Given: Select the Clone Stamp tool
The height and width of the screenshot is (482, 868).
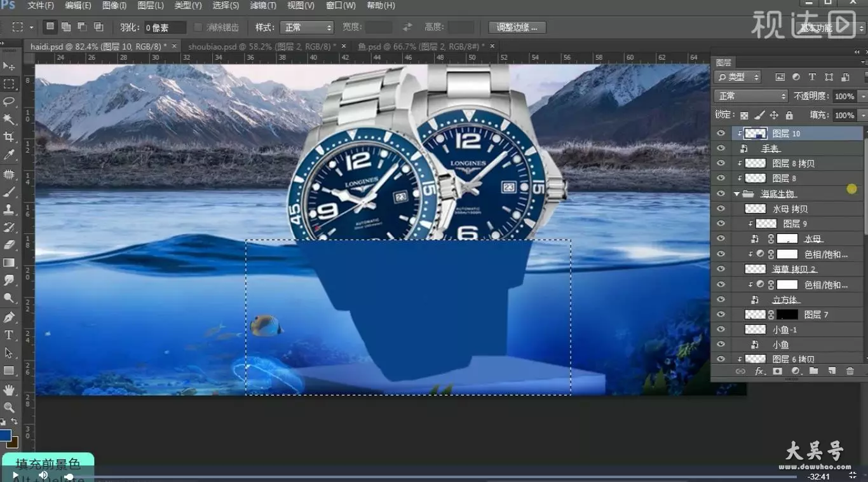Looking at the screenshot, I should [9, 209].
